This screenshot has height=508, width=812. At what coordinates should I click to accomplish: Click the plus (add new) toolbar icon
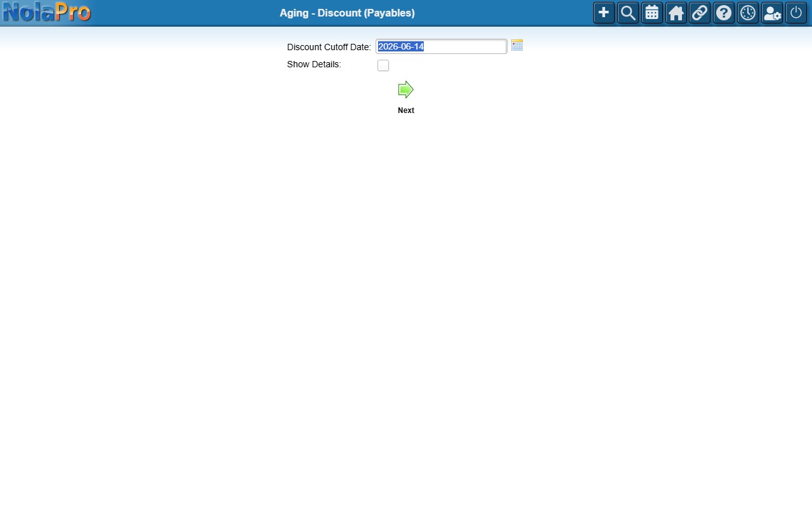(604, 13)
